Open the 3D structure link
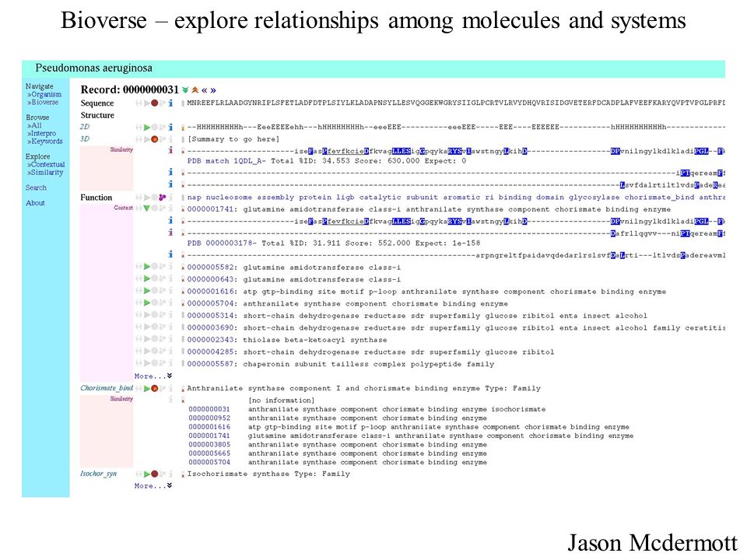 tap(85, 139)
